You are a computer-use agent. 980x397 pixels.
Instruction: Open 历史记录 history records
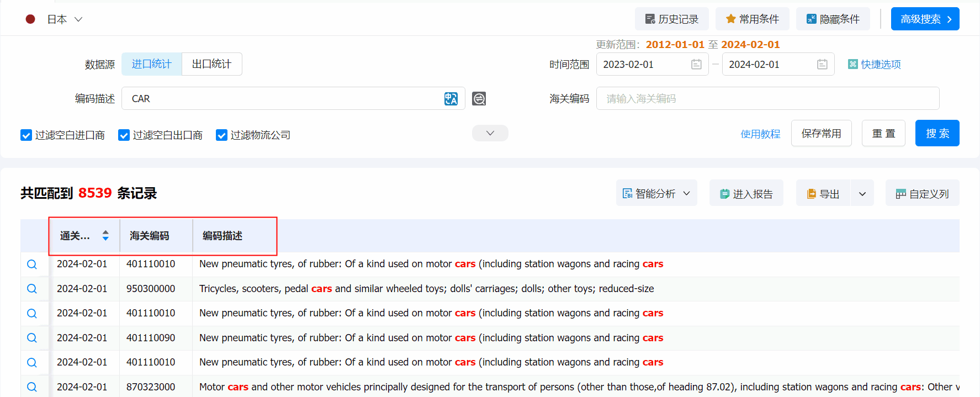click(671, 19)
